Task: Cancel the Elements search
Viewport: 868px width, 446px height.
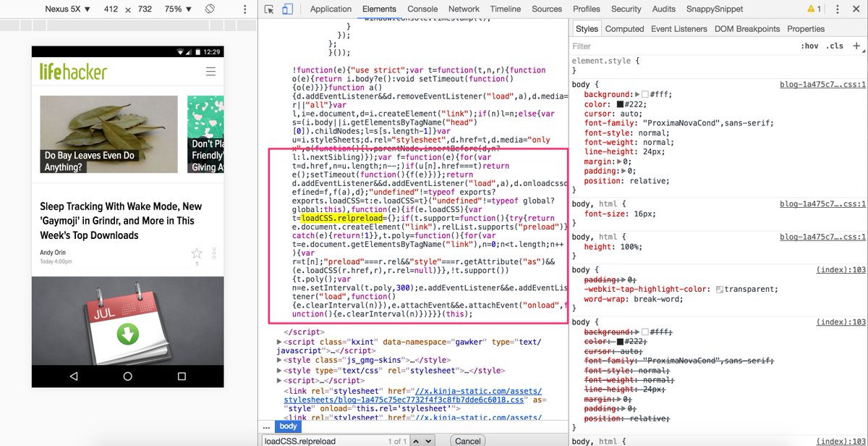Action: click(x=467, y=441)
